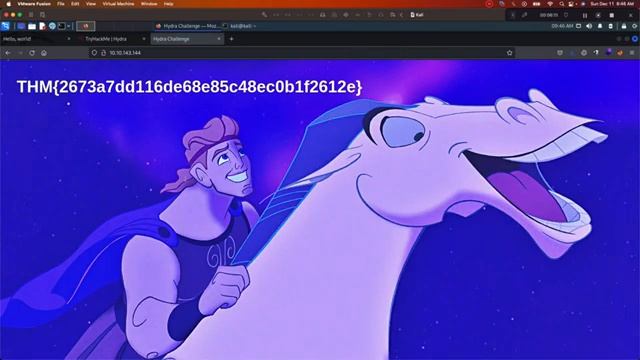
Task: Open macOS Spotlight search icon
Action: (562, 4)
